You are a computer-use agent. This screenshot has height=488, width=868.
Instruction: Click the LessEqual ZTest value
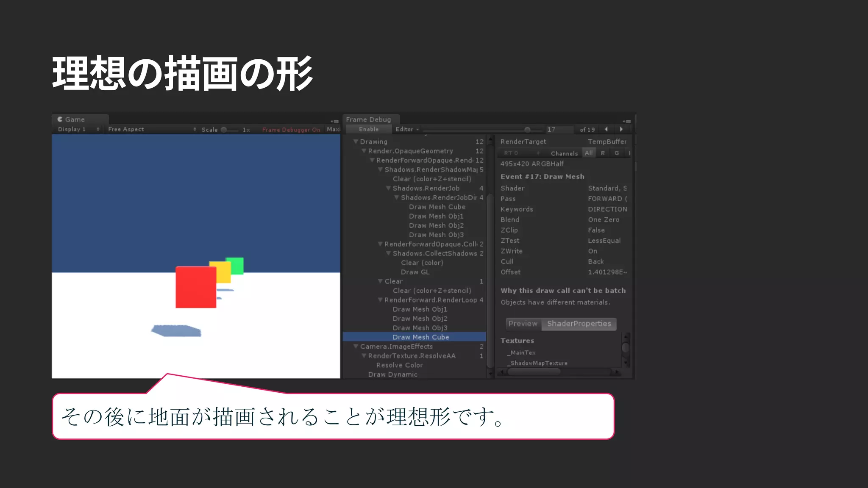[604, 241]
